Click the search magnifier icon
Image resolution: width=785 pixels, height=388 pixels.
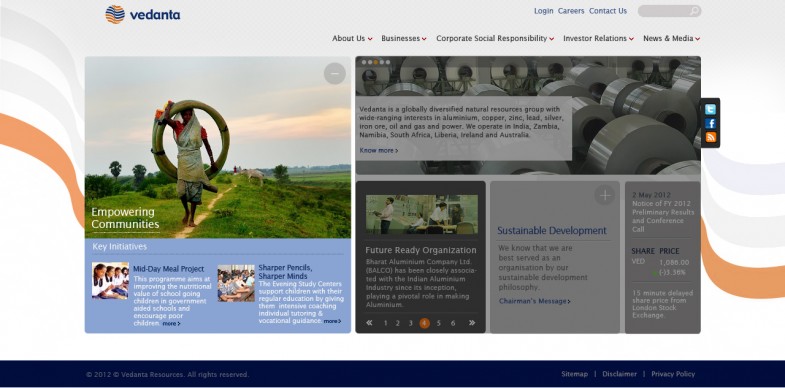tap(694, 11)
